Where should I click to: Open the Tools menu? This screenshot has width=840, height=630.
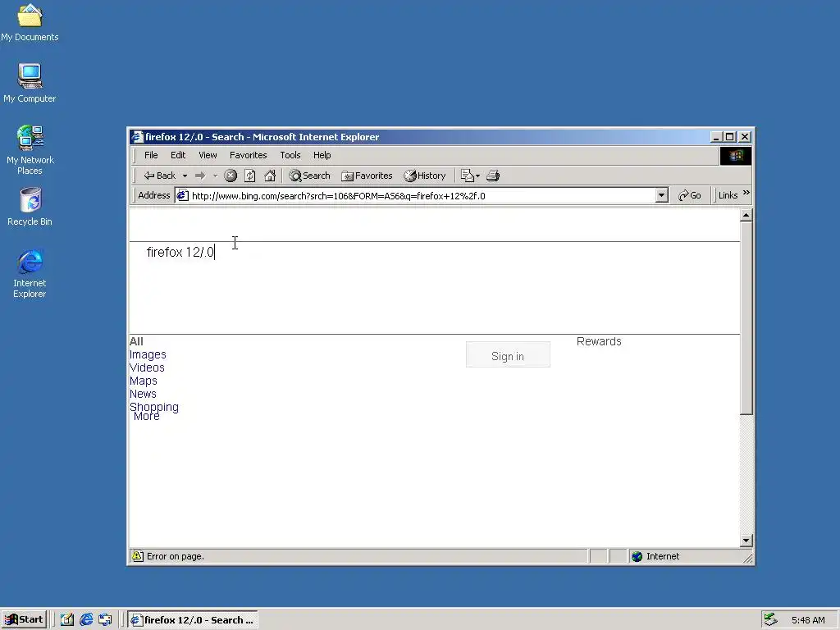(x=290, y=155)
